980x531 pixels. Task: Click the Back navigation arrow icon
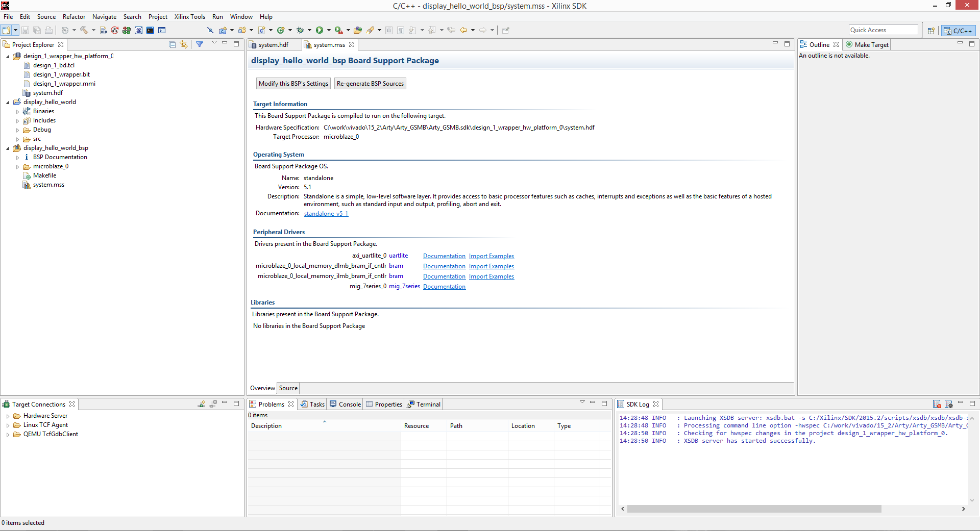coord(463,30)
